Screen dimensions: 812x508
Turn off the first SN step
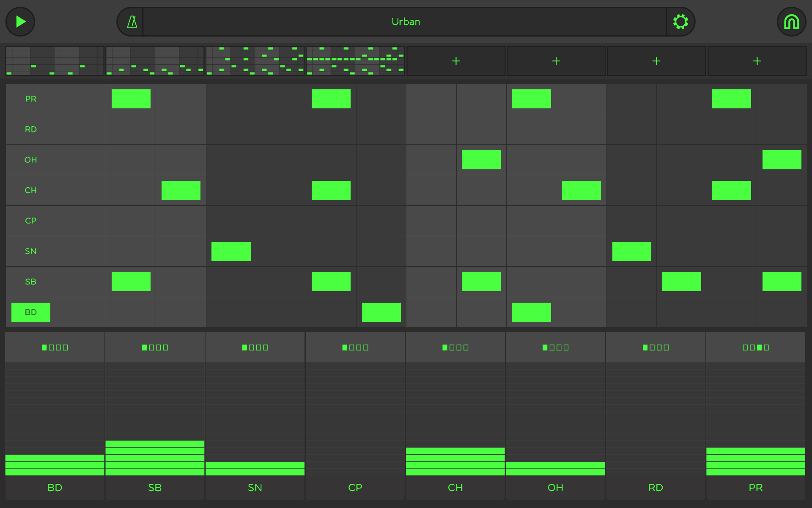(x=231, y=251)
